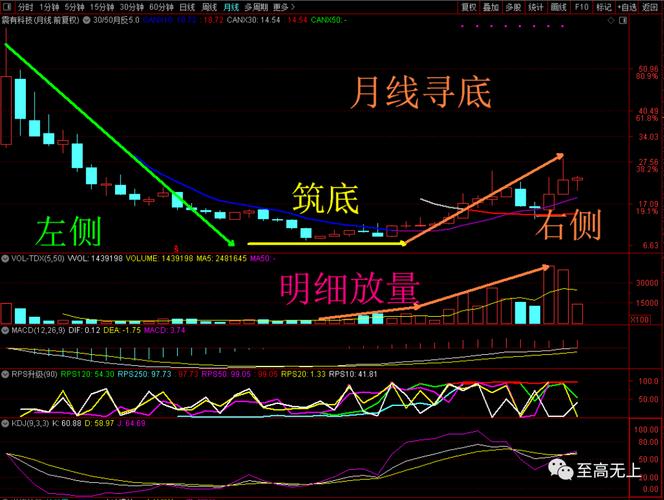Click the CANX30: 14.54 value
Screen dimensions: 664x500
coord(253,20)
